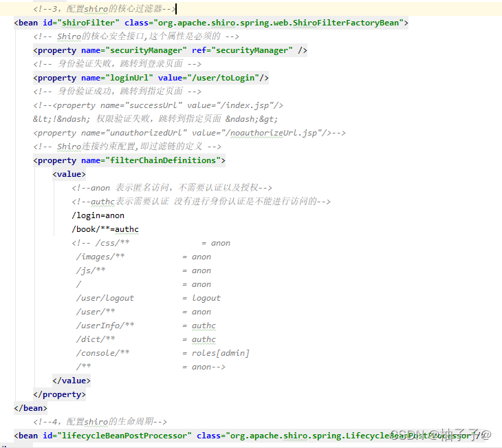Viewport: 502px width, 448px height.
Task: Click the /console/** roles[admin] line
Action: click(163, 353)
